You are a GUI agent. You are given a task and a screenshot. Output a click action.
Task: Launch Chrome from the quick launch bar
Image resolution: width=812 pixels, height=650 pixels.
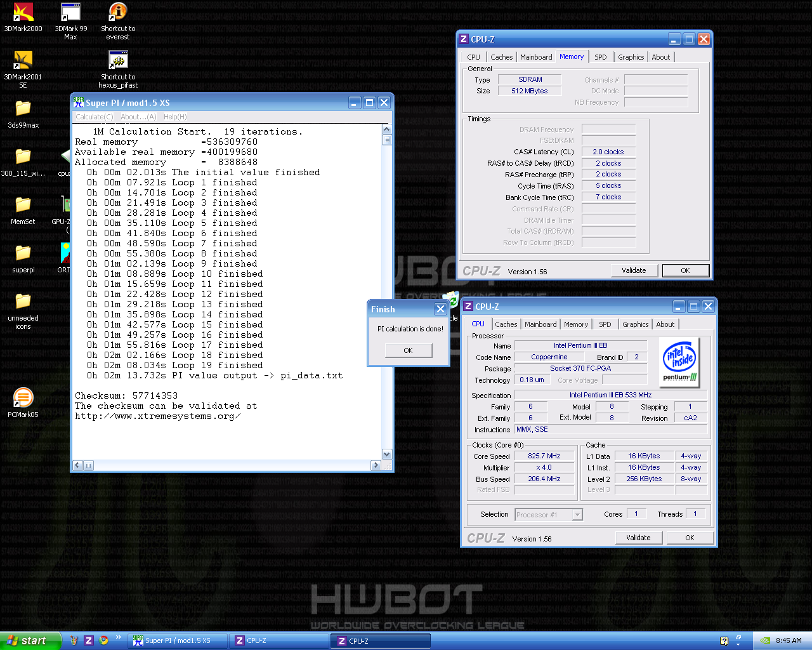pyautogui.click(x=103, y=640)
